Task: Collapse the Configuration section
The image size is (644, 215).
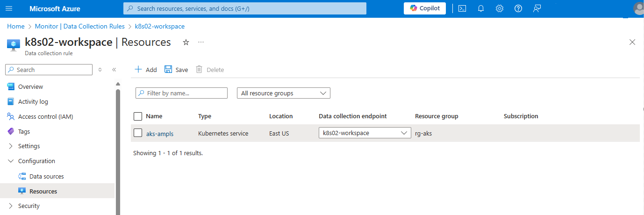Action: (x=11, y=161)
